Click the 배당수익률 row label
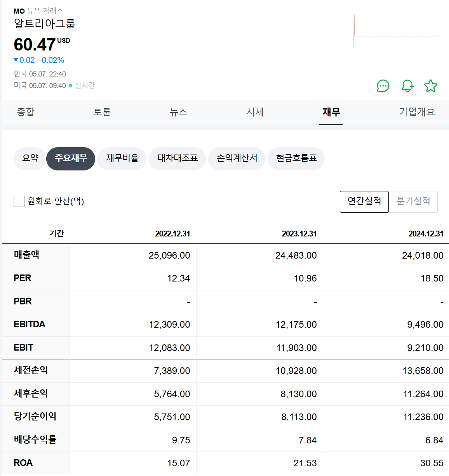 35,440
